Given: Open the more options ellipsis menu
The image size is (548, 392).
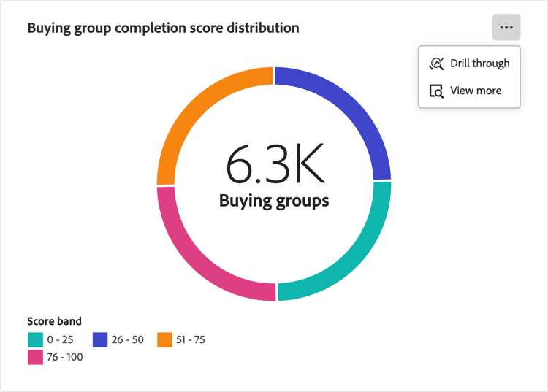Looking at the screenshot, I should (506, 28).
